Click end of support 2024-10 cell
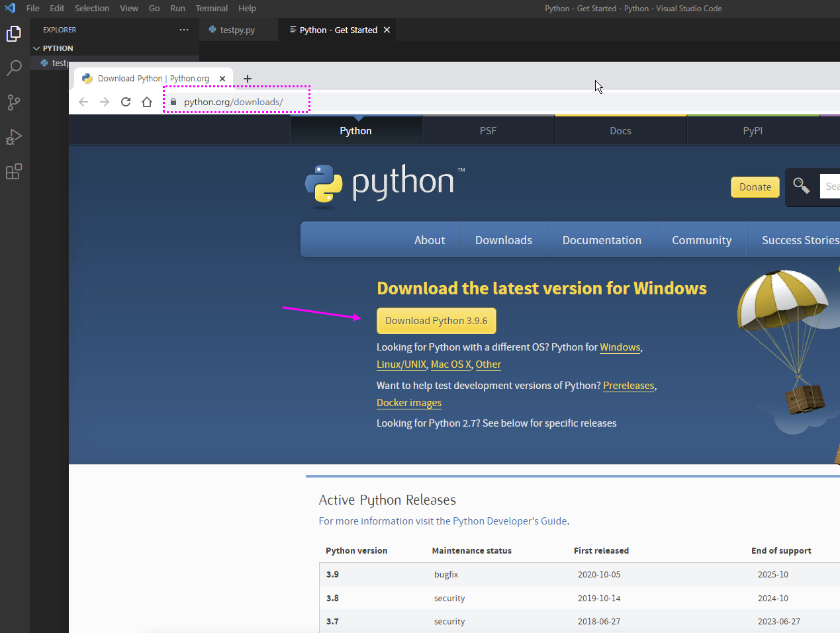 click(x=773, y=598)
